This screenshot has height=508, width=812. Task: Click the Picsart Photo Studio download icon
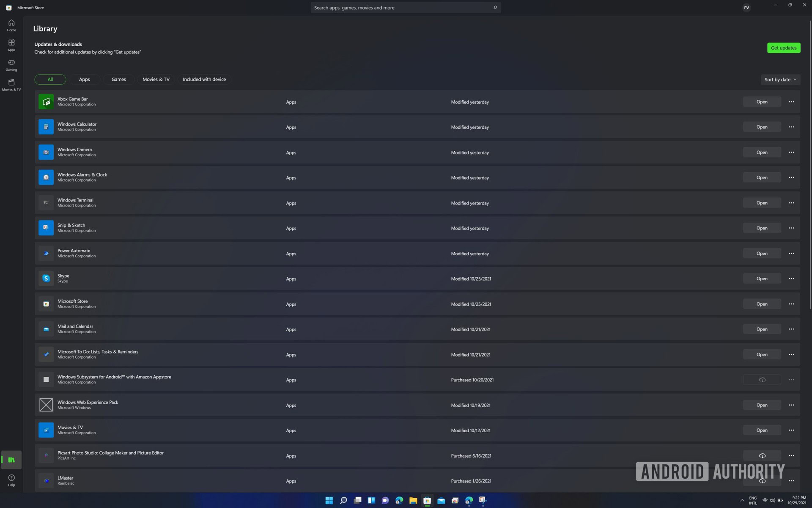coord(762,456)
